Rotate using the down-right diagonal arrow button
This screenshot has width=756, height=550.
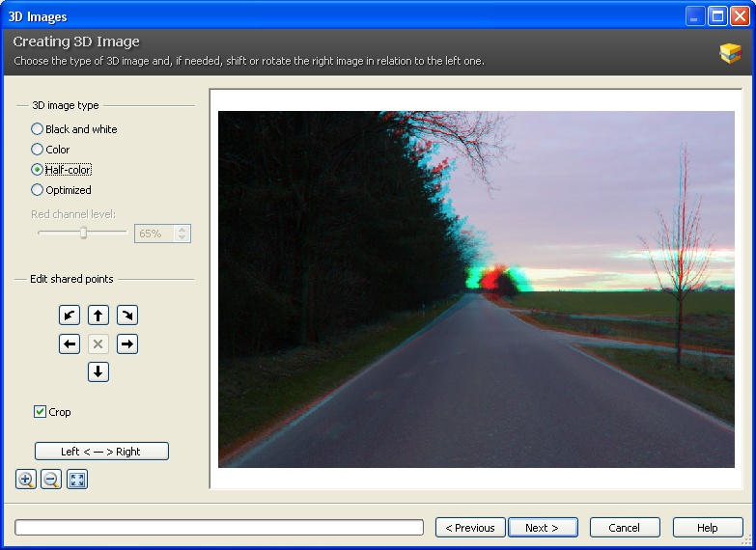pyautogui.click(x=127, y=316)
